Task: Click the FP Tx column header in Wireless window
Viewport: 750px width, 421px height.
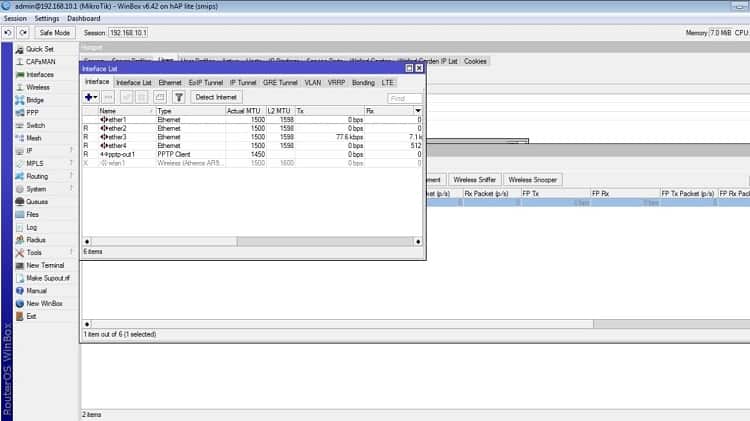Action: 555,193
